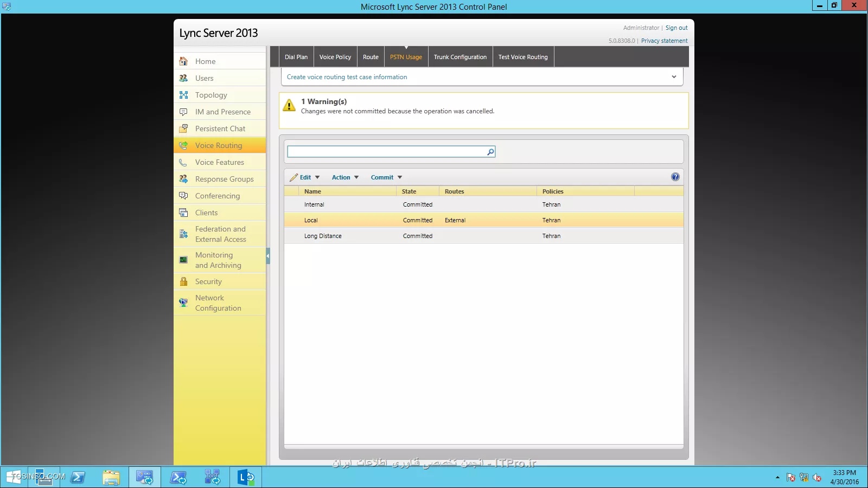
Task: Click the Voice Routing icon
Action: point(183,145)
